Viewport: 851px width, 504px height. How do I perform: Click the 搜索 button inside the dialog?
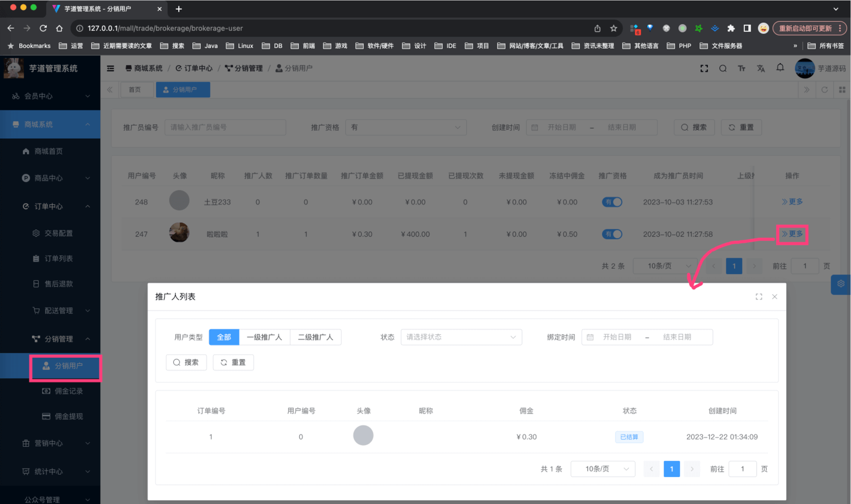click(186, 362)
